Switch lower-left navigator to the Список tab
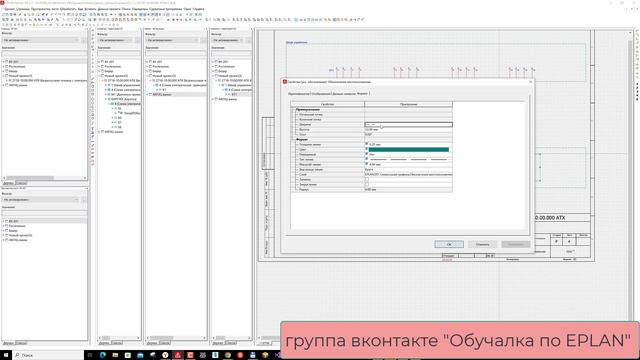640x360 pixels. (x=21, y=343)
